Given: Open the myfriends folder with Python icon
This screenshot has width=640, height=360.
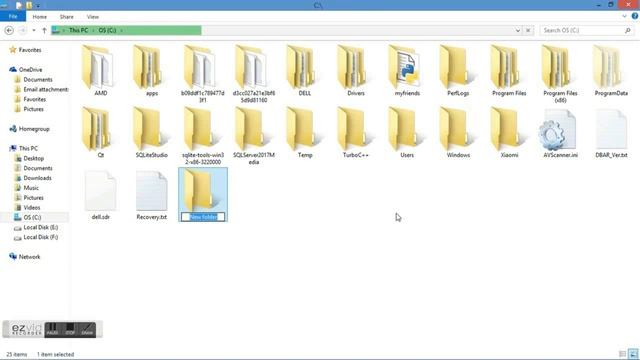Looking at the screenshot, I should tap(407, 70).
